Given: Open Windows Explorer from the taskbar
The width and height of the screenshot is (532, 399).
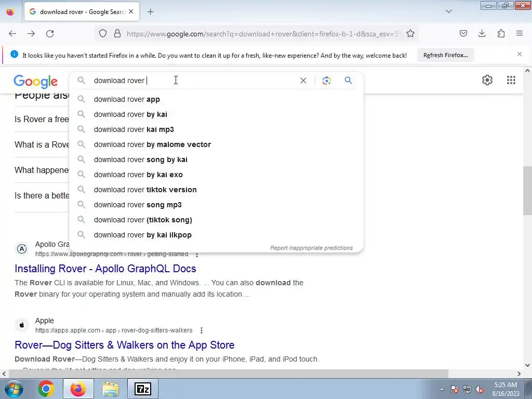Looking at the screenshot, I should click(111, 389).
